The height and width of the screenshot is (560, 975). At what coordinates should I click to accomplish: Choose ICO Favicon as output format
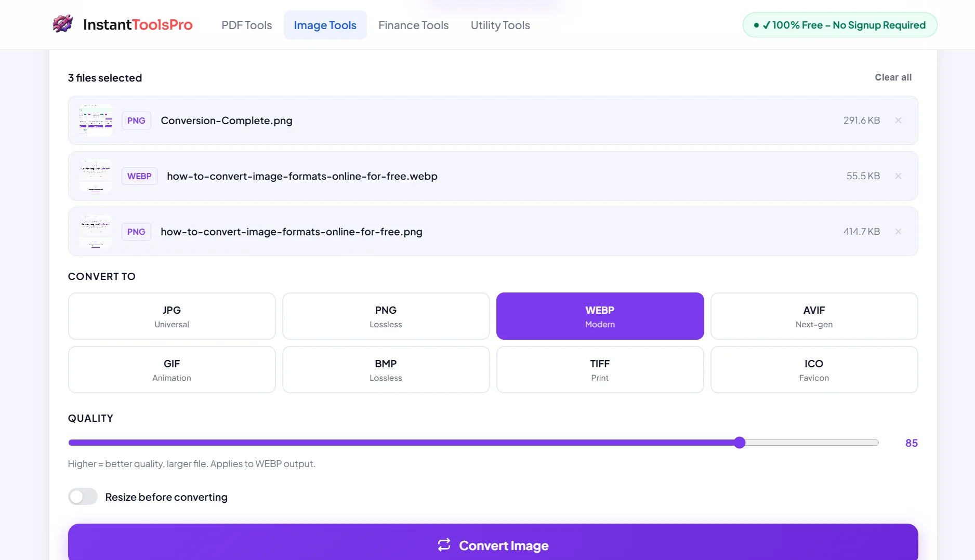pyautogui.click(x=814, y=369)
